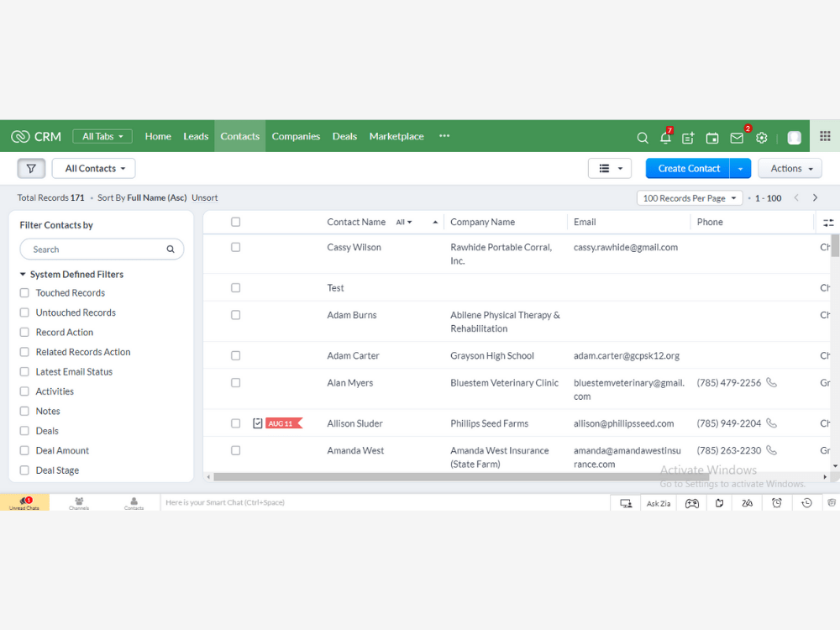Call Allison Sluder phone icon

pyautogui.click(x=771, y=423)
